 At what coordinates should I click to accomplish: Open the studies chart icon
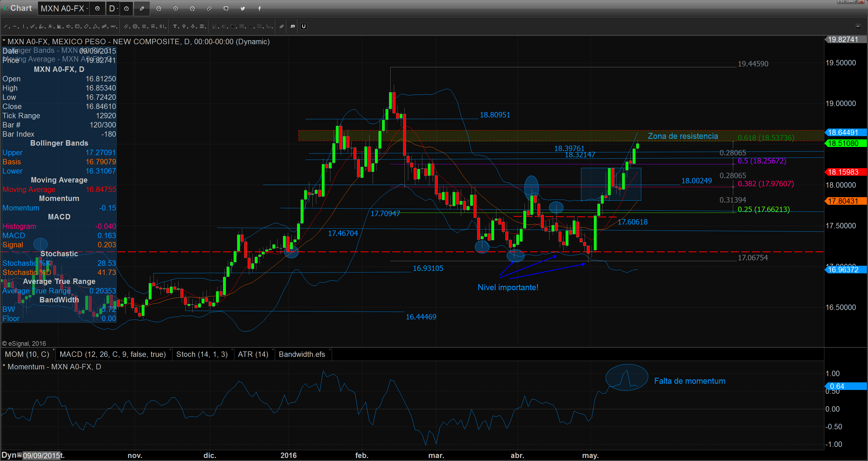159,8
